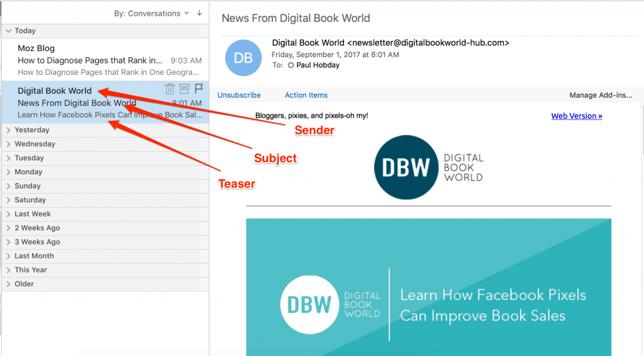Click the Friday, September 1, 2017 date line
The width and height of the screenshot is (644, 356).
(x=335, y=55)
